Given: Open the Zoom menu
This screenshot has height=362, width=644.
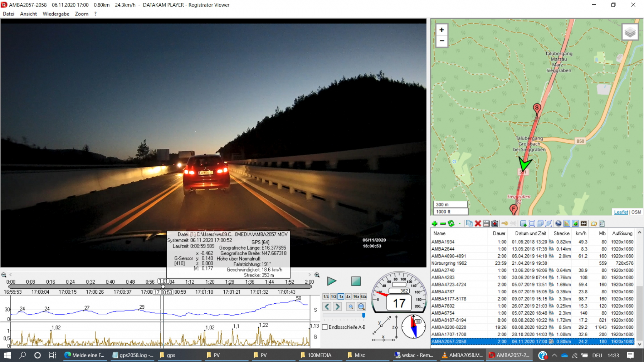Looking at the screenshot, I should (82, 14).
